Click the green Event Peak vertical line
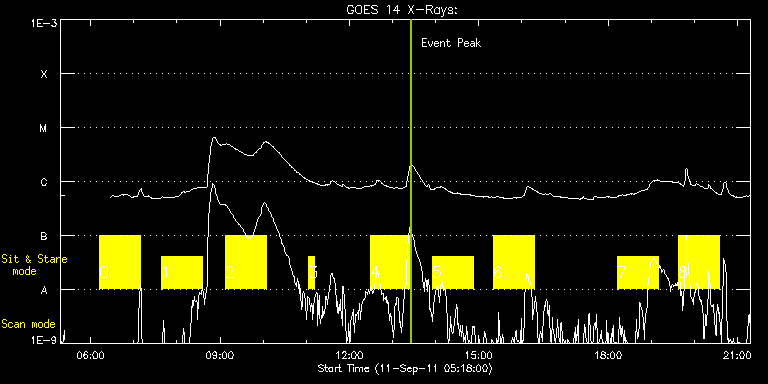Viewport: 768px width, 384px height. click(411, 181)
